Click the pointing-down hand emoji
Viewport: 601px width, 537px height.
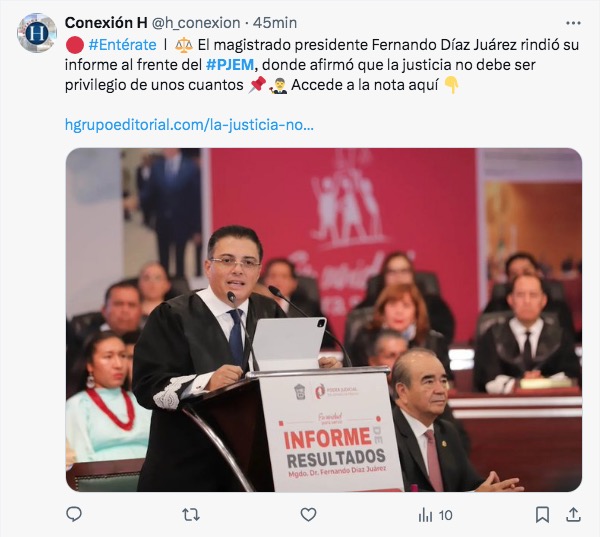tap(452, 85)
